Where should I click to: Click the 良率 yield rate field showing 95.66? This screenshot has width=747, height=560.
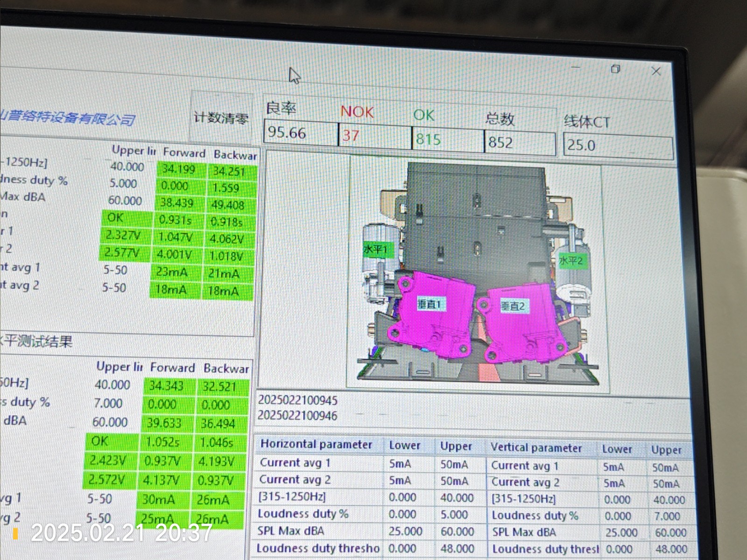click(x=300, y=133)
